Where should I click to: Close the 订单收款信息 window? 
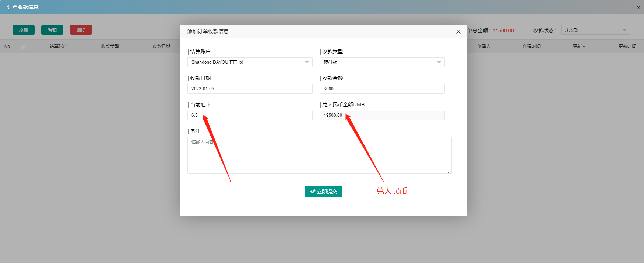(638, 7)
